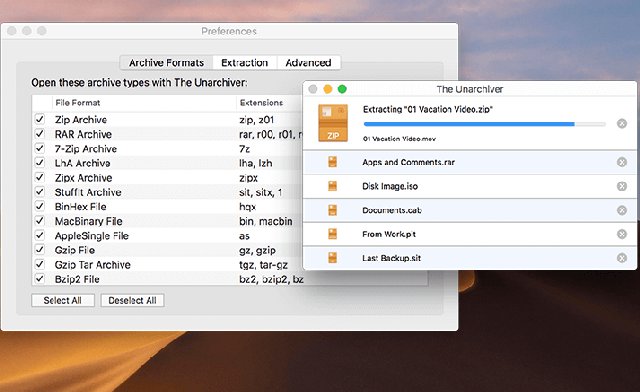Uncheck the MacBinary File format

tap(40, 221)
